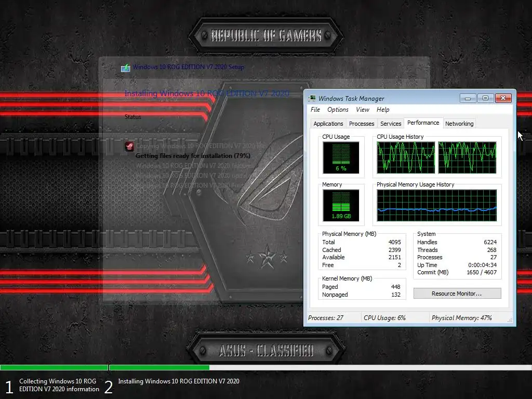Open the File menu
Image resolution: width=532 pixels, height=399 pixels.
315,110
